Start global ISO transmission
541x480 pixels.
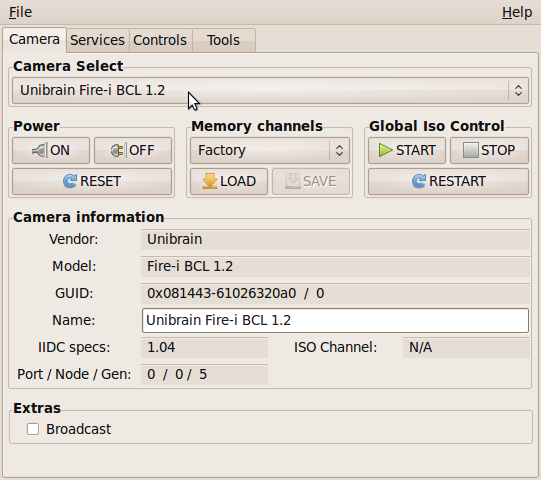coord(407,150)
